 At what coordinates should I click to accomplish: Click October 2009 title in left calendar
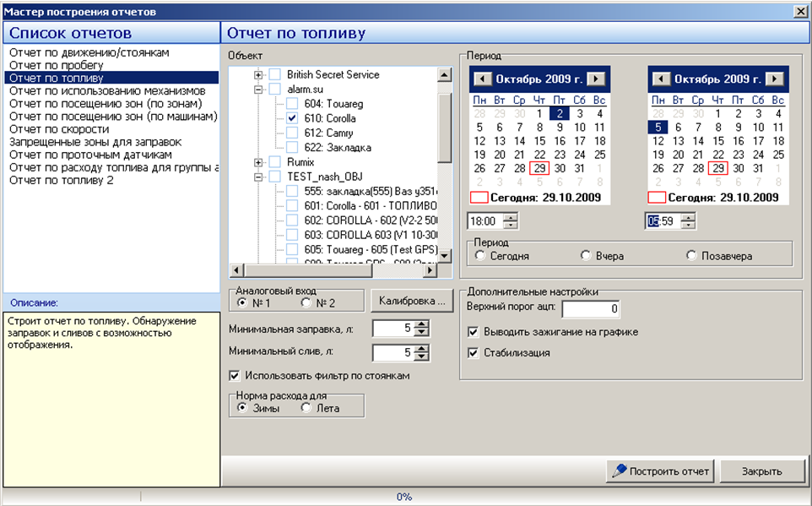(x=539, y=79)
